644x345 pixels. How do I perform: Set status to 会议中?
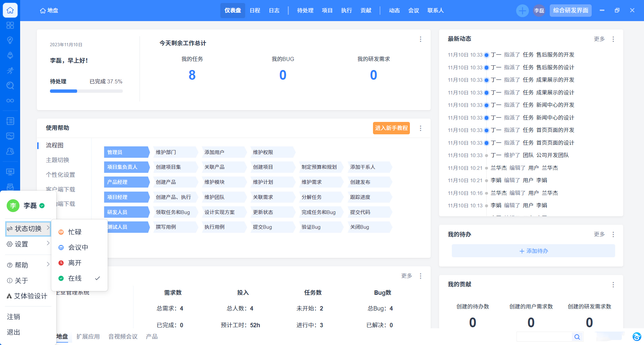[x=78, y=248]
